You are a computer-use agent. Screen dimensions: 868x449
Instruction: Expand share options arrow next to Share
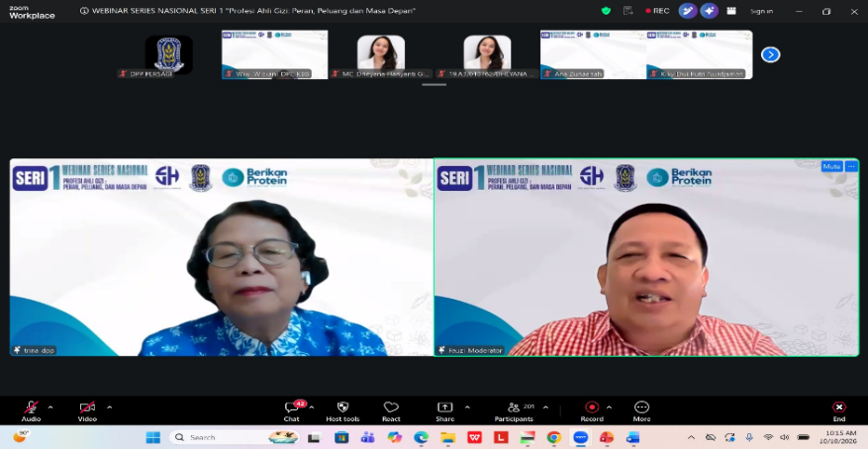coord(468,407)
